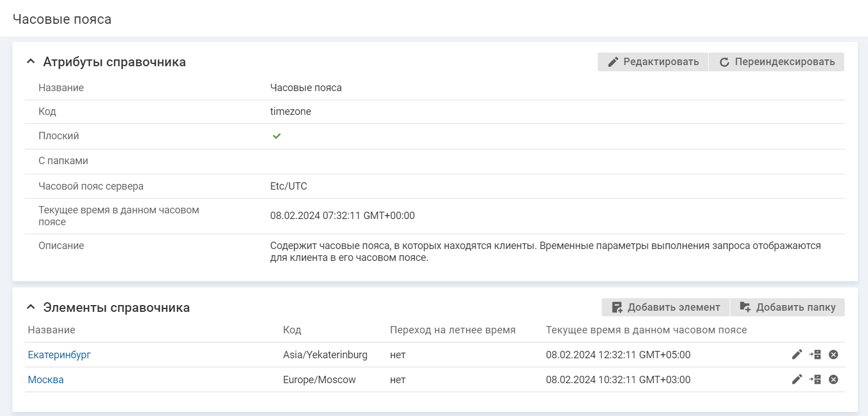Collapse the Атрибуты справочника section

[31, 62]
